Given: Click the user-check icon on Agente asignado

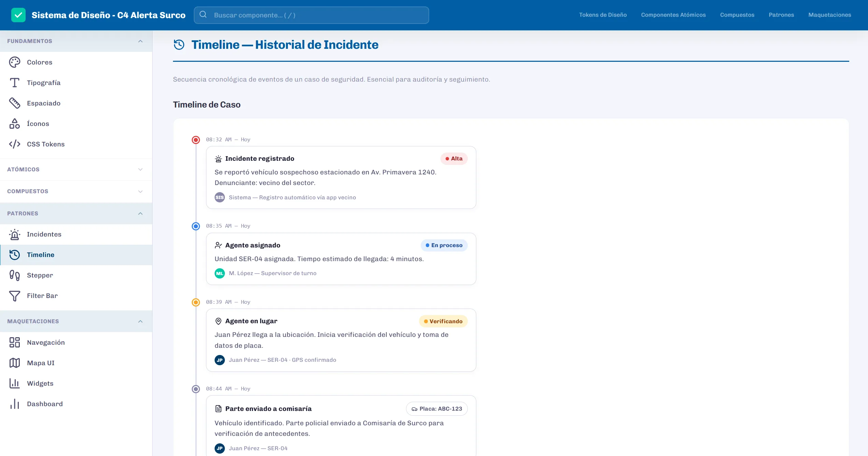Looking at the screenshot, I should click(x=218, y=245).
